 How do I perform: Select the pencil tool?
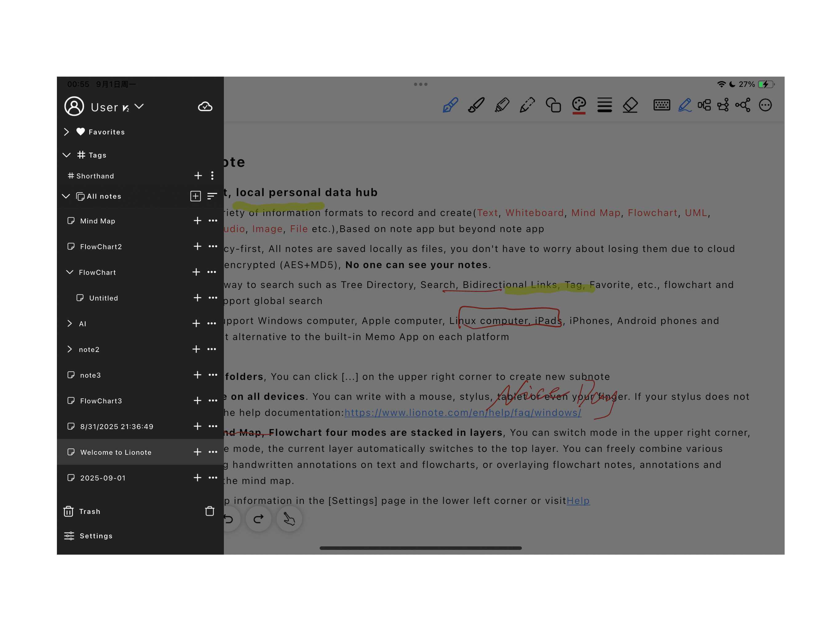[x=527, y=105]
